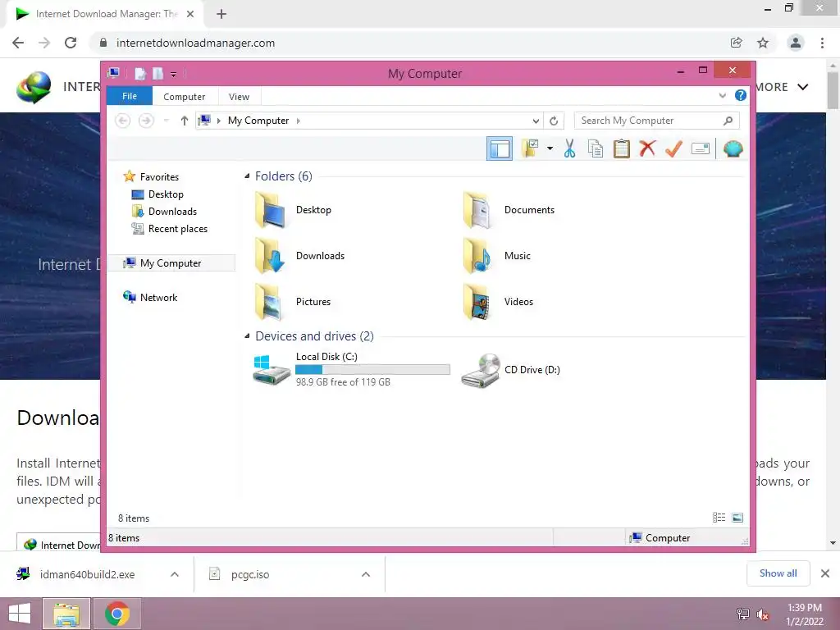Viewport: 840px width, 630px height.
Task: Click the folder options checklist icon
Action: point(531,148)
